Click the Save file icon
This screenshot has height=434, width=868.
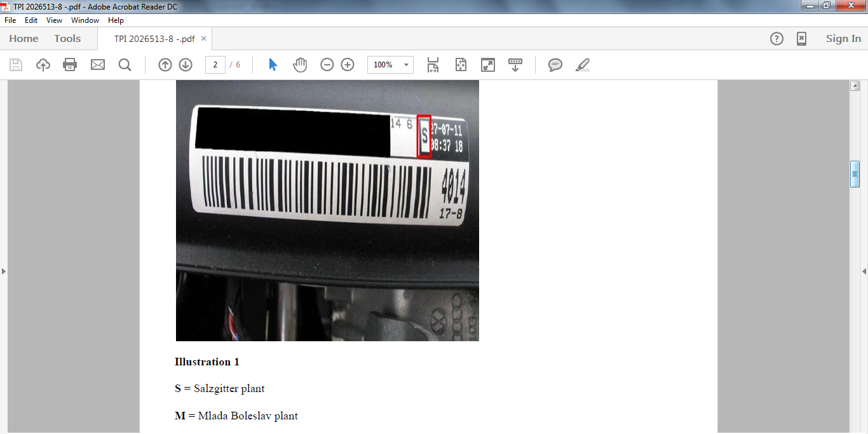click(16, 65)
